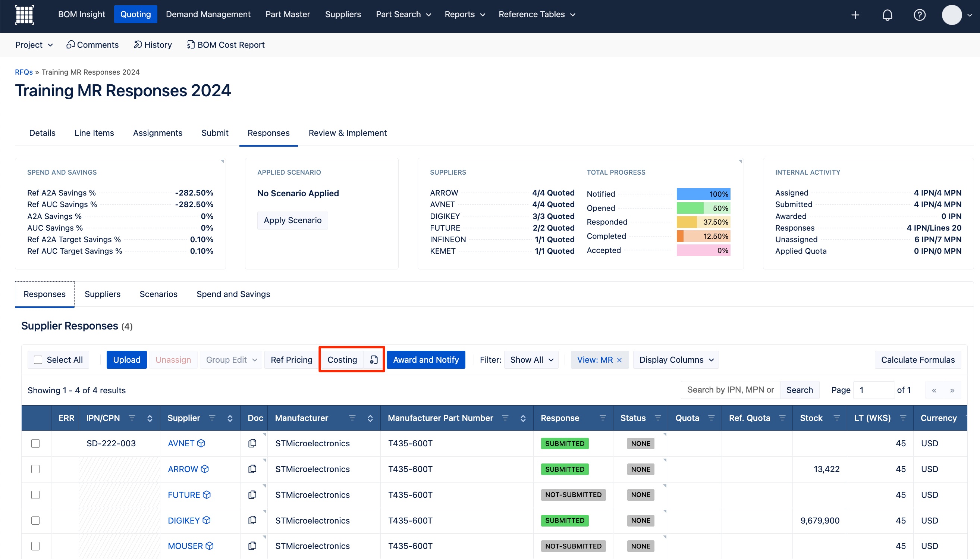Viewport: 980px width, 559px height.
Task: Click the Apply Scenario button
Action: pos(293,221)
